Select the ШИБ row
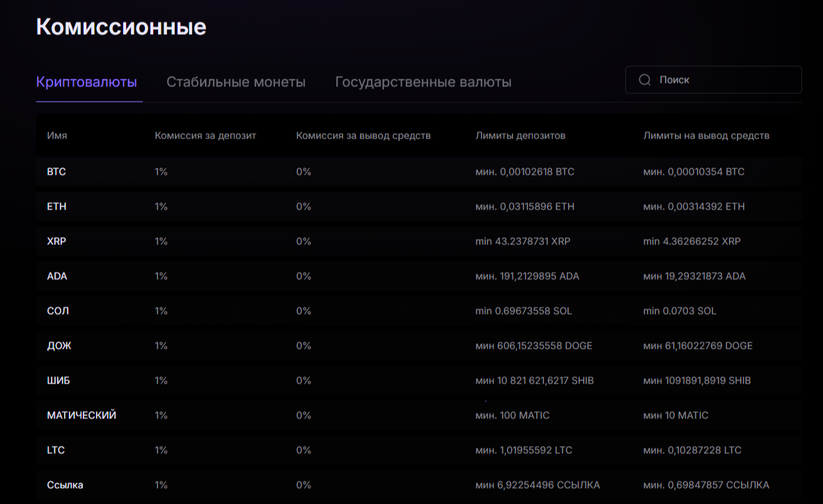This screenshot has height=504, width=823. (x=57, y=380)
